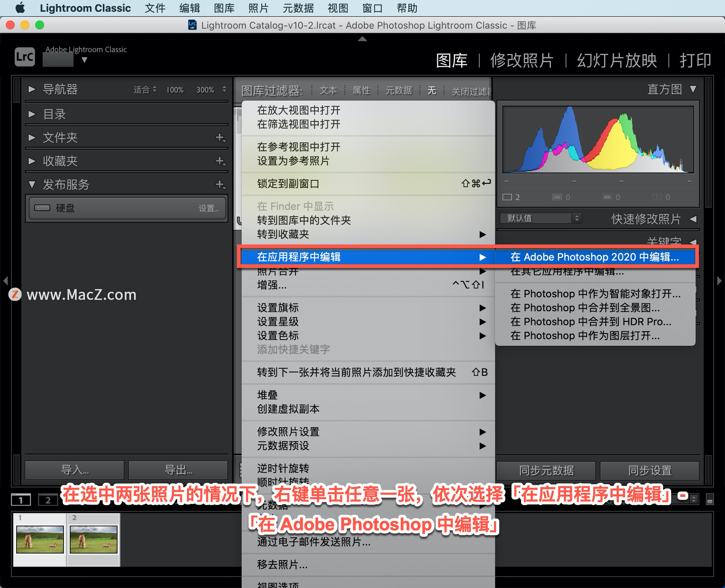Choose 在 Photoshop 中合并到全景图...
Screen dimensions: 725x588
coord(595,308)
